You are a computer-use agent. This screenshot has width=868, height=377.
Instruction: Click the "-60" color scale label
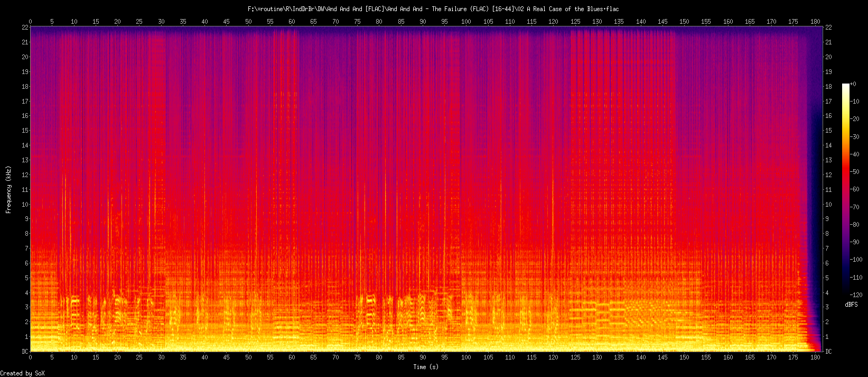pos(855,189)
